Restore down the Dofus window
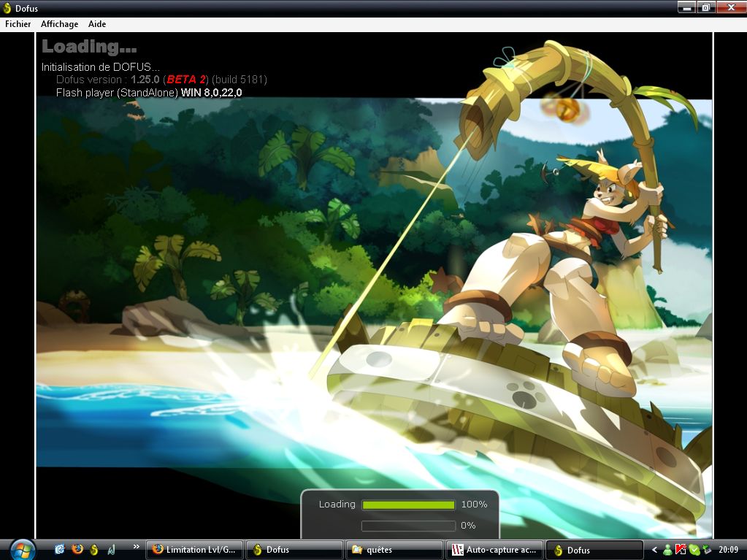The height and width of the screenshot is (560, 747). pos(705,7)
